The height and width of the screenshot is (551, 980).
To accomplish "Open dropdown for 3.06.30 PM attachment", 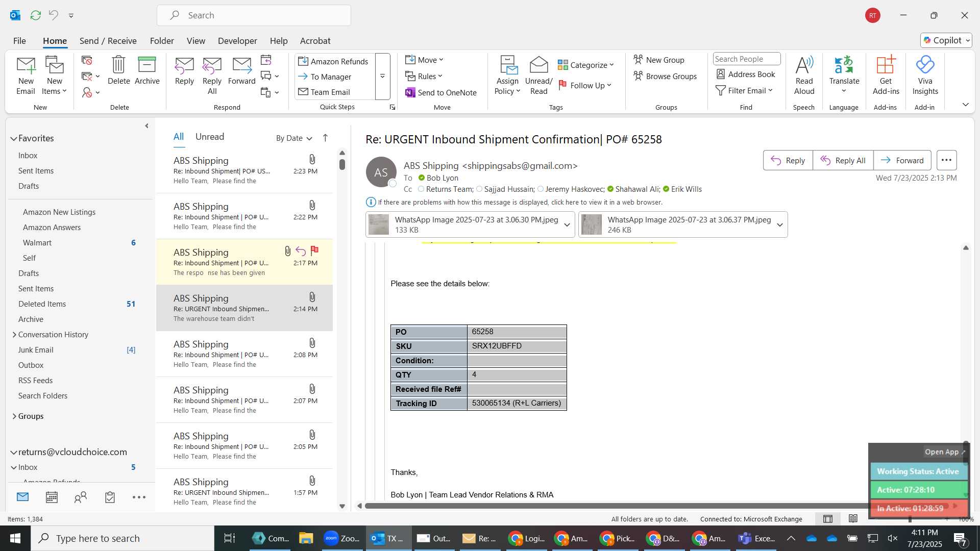I will click(x=567, y=225).
